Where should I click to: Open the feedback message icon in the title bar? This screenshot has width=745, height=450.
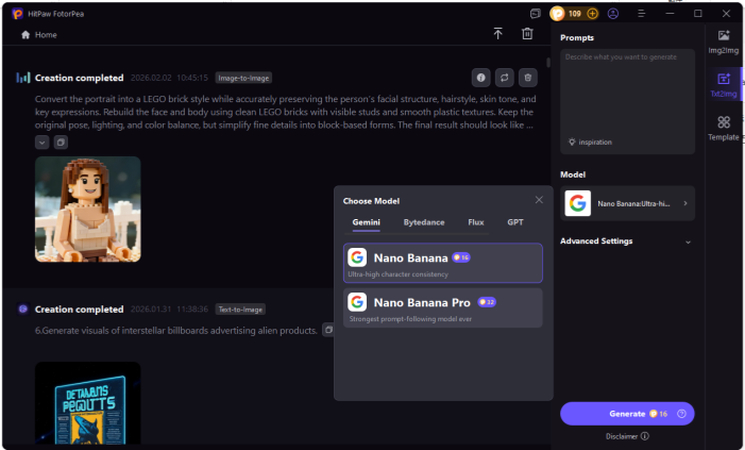click(x=535, y=14)
